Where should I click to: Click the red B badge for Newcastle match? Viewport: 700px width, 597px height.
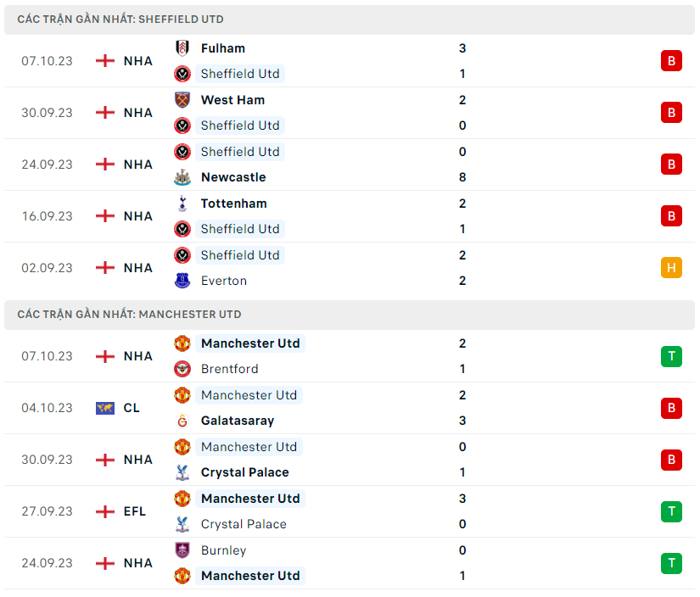tap(671, 165)
